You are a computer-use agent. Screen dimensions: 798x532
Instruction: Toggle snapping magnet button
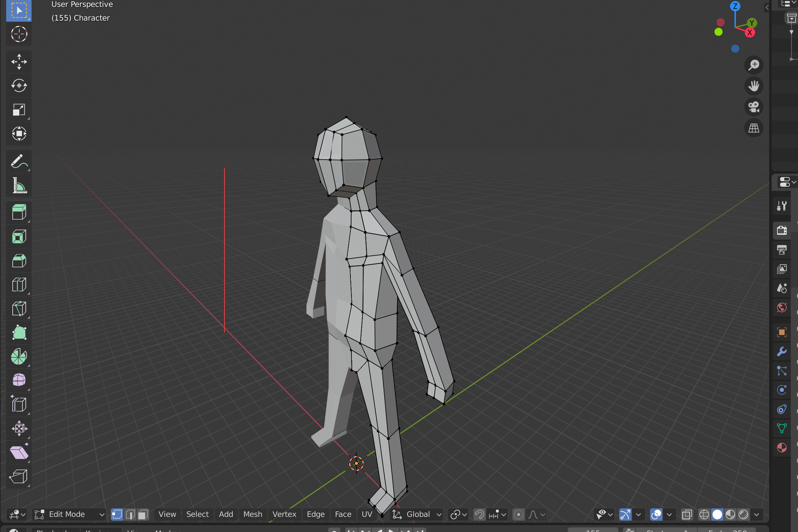pyautogui.click(x=479, y=514)
